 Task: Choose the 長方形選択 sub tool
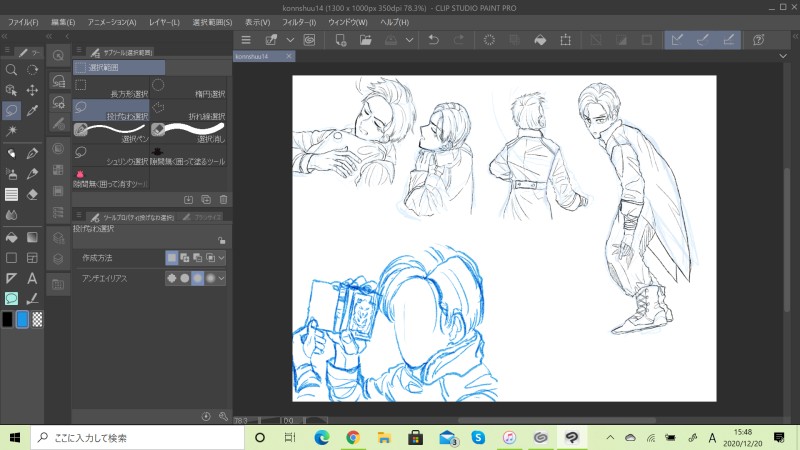tap(111, 88)
